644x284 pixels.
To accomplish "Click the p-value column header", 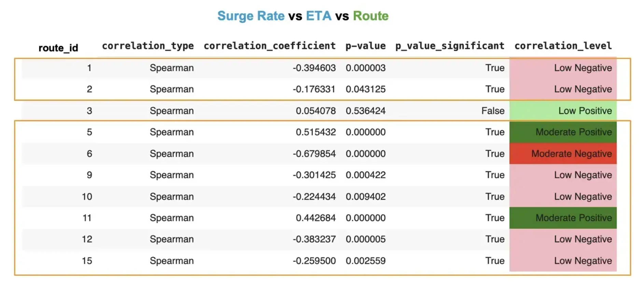I will coord(365,46).
